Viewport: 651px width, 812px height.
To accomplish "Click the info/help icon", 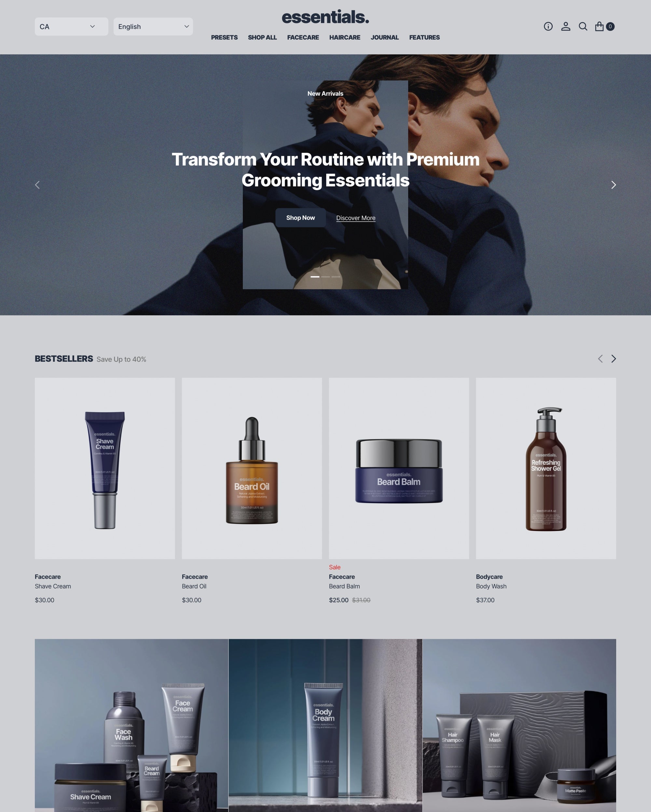I will point(548,27).
